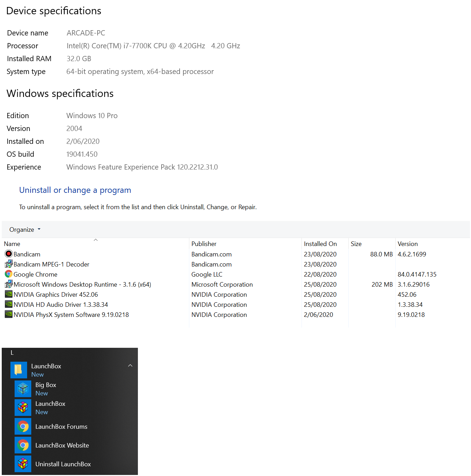
Task: Select the Bandicam program row
Action: pos(236,254)
